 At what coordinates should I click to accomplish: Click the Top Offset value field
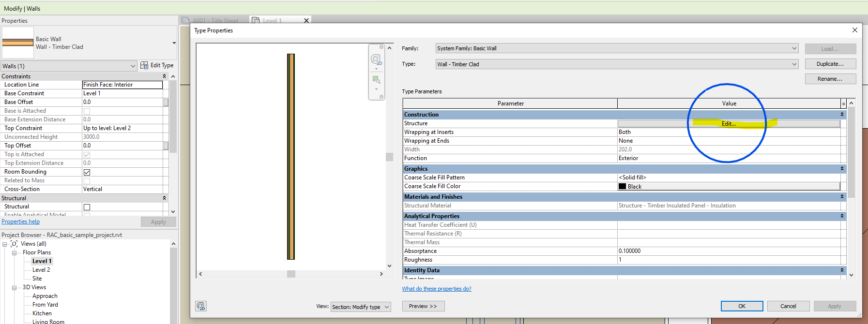(122, 146)
